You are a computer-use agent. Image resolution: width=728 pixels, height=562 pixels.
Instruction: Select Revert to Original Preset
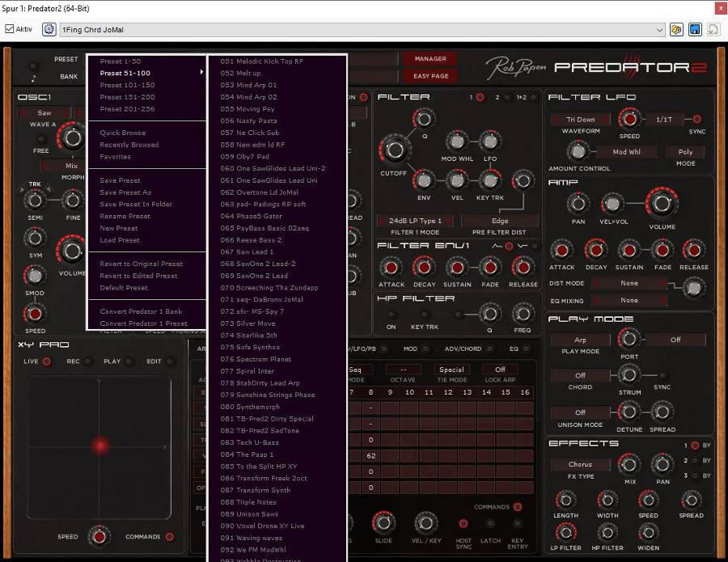tap(146, 264)
